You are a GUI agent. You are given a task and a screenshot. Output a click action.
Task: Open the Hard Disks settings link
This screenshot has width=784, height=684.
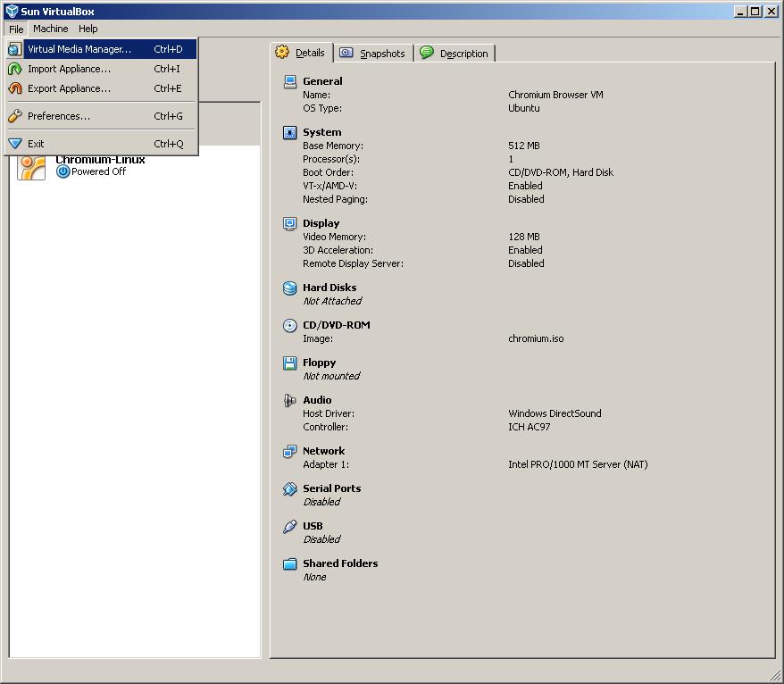click(x=329, y=288)
